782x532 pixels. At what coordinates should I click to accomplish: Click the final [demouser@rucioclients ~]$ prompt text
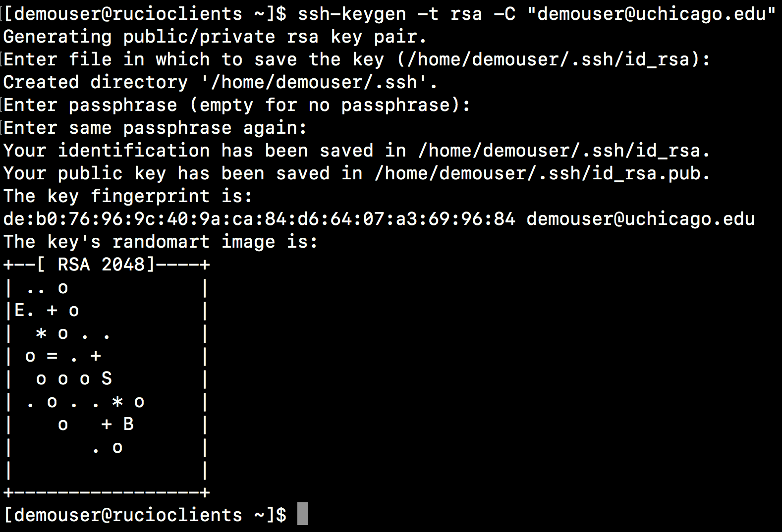145,515
